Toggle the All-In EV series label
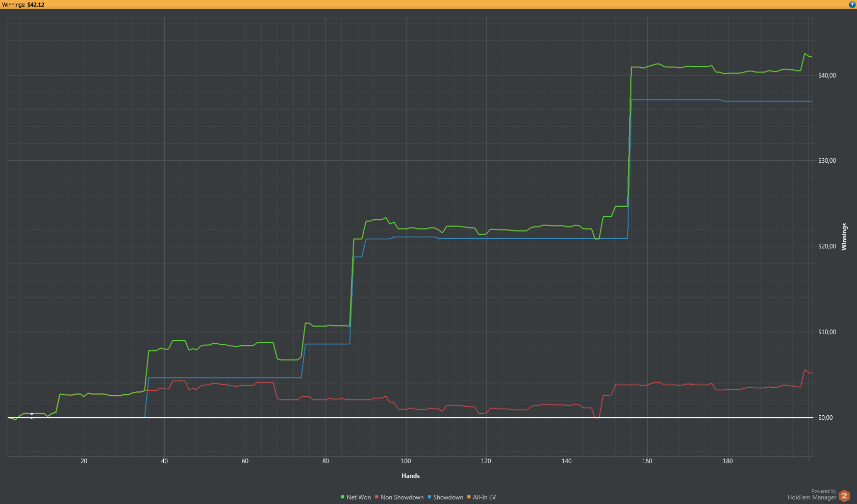Image resolution: width=857 pixels, height=504 pixels. point(484,497)
